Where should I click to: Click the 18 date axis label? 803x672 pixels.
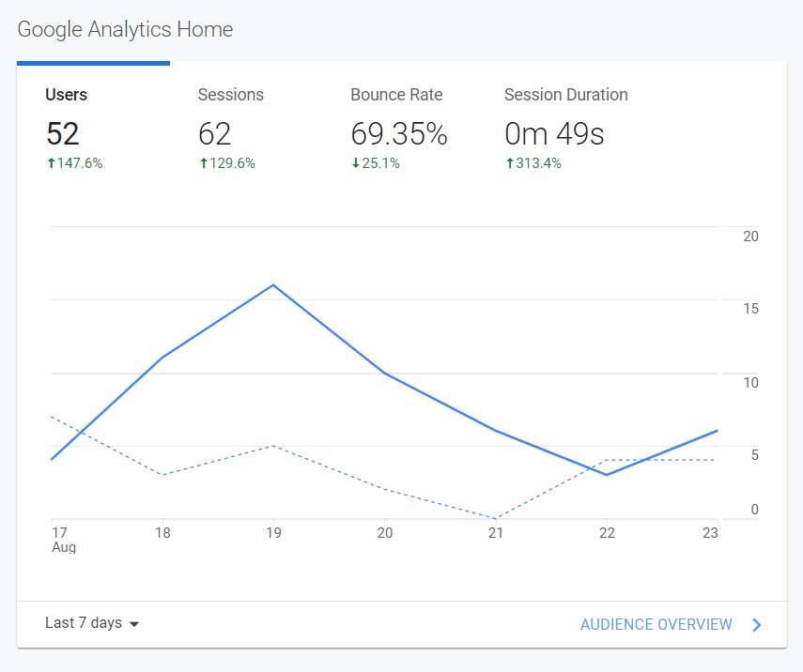click(162, 533)
